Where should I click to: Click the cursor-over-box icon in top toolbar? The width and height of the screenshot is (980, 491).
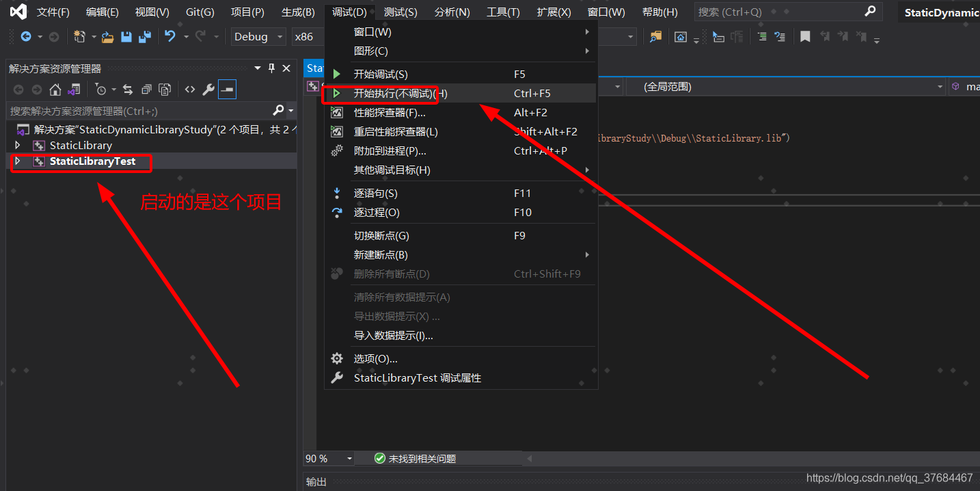coord(718,37)
